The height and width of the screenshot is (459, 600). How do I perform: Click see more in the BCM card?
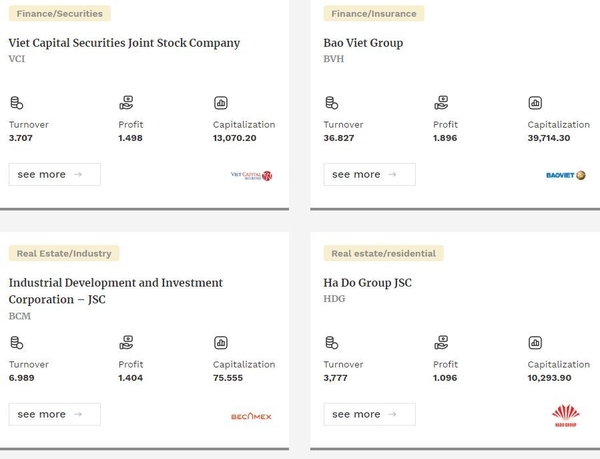(x=55, y=414)
